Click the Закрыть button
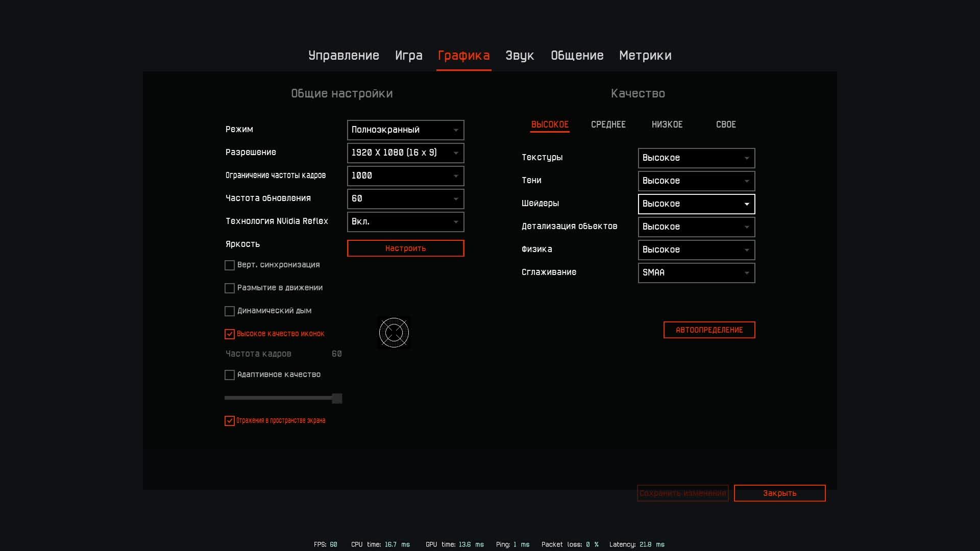This screenshot has height=551, width=980. (x=779, y=493)
